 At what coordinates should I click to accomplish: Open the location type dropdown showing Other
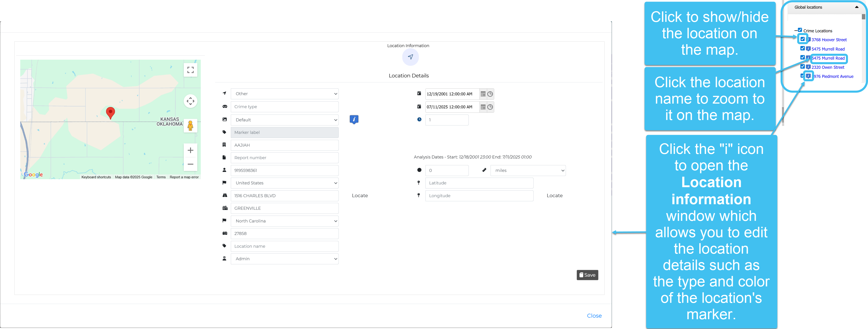284,94
